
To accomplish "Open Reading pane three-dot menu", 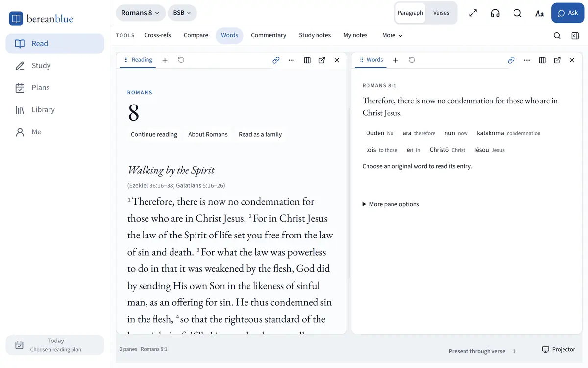I will [292, 60].
